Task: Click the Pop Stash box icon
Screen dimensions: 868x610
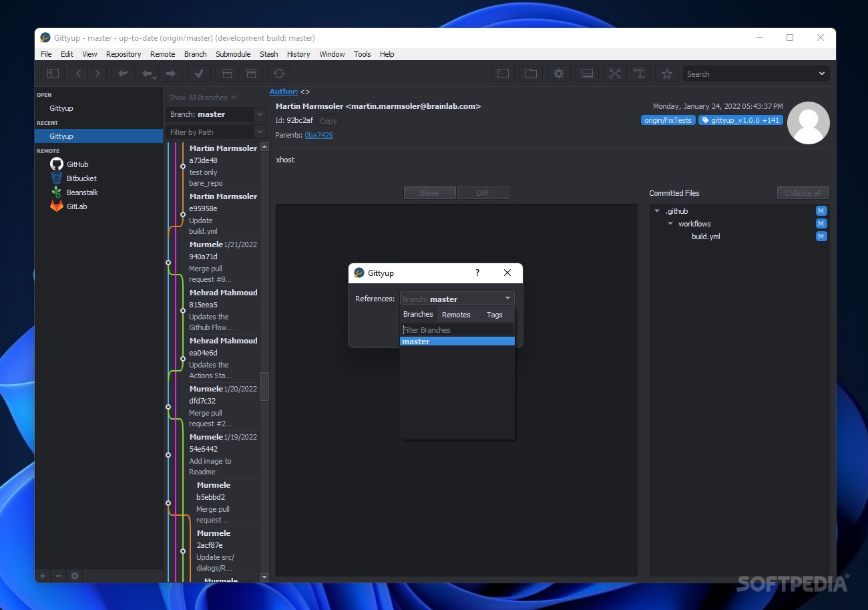Action: 251,73
